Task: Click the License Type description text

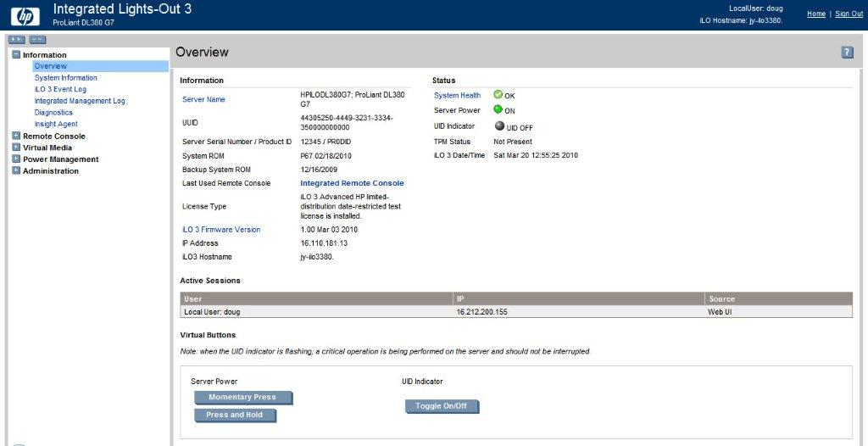Action: tap(351, 207)
